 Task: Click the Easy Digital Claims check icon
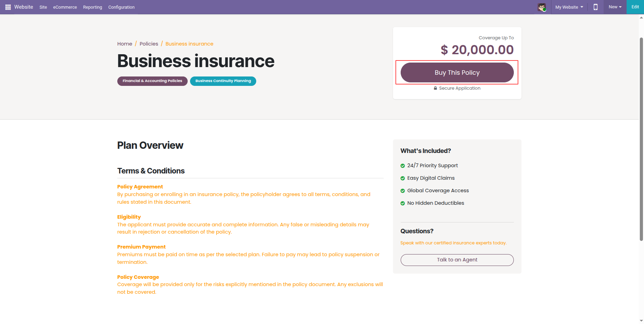coord(403,178)
